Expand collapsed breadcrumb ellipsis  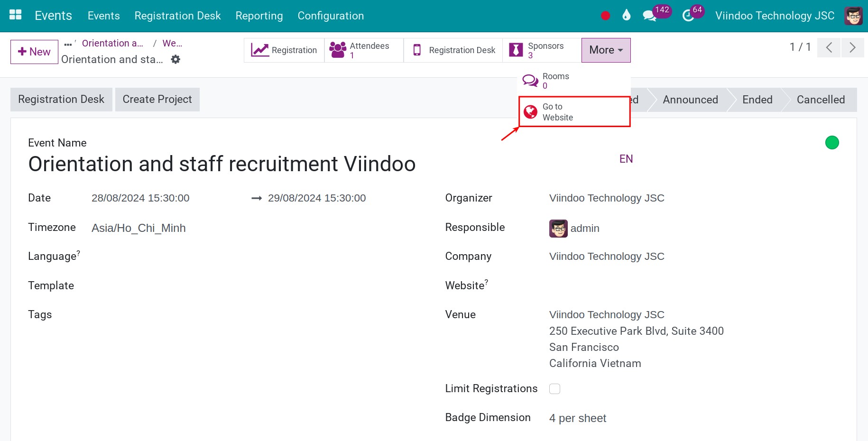pyautogui.click(x=68, y=45)
